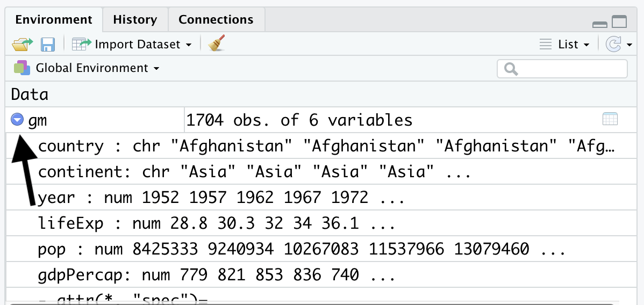Open the refresh options dropdown arrow
Viewport: 644px width, 305px height.
tap(629, 45)
